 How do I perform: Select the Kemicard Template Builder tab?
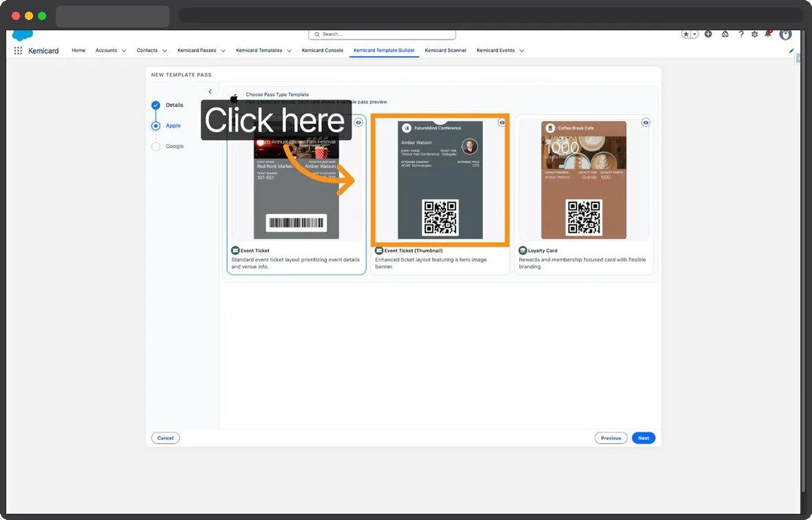tap(384, 50)
